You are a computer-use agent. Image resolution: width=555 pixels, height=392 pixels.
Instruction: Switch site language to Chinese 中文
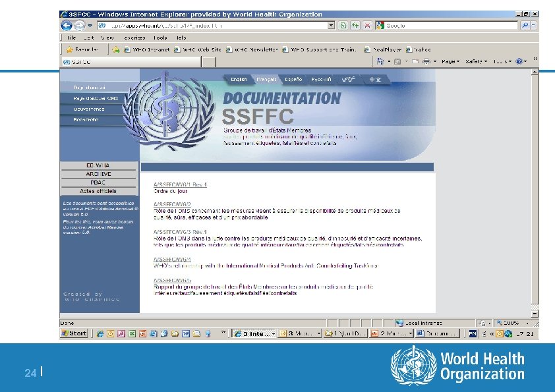pyautogui.click(x=375, y=79)
